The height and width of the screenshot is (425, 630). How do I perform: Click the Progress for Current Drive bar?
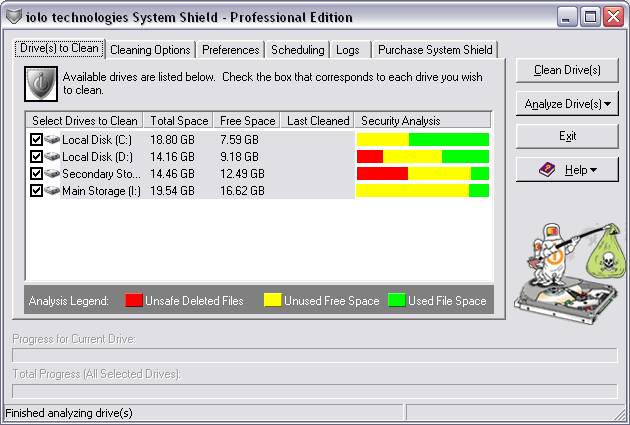pyautogui.click(x=315, y=356)
